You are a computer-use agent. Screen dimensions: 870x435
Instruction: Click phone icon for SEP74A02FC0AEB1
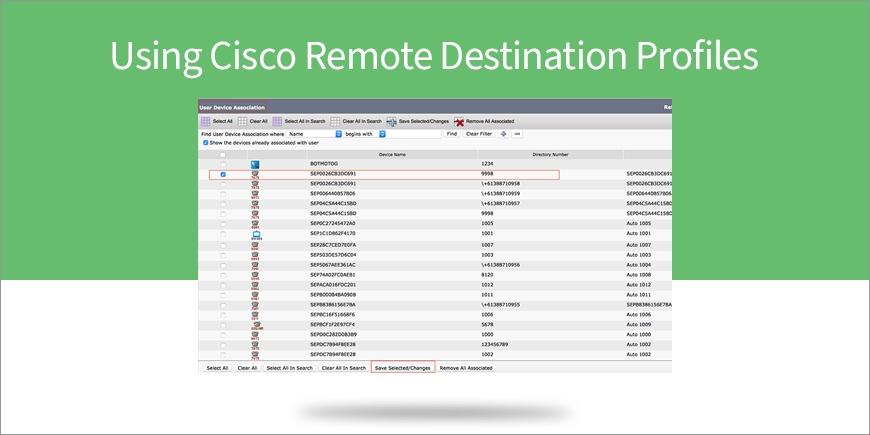(x=255, y=275)
